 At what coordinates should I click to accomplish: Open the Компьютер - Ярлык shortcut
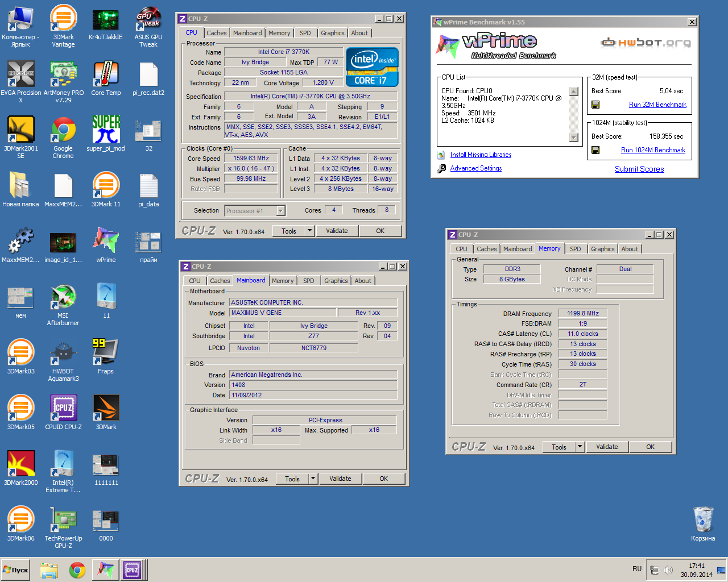tap(21, 26)
